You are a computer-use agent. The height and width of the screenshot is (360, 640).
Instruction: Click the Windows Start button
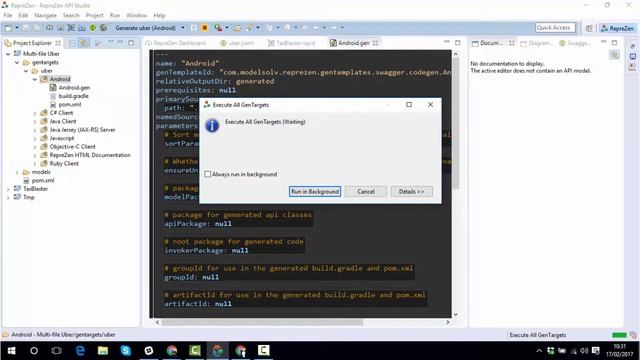click(x=11, y=351)
